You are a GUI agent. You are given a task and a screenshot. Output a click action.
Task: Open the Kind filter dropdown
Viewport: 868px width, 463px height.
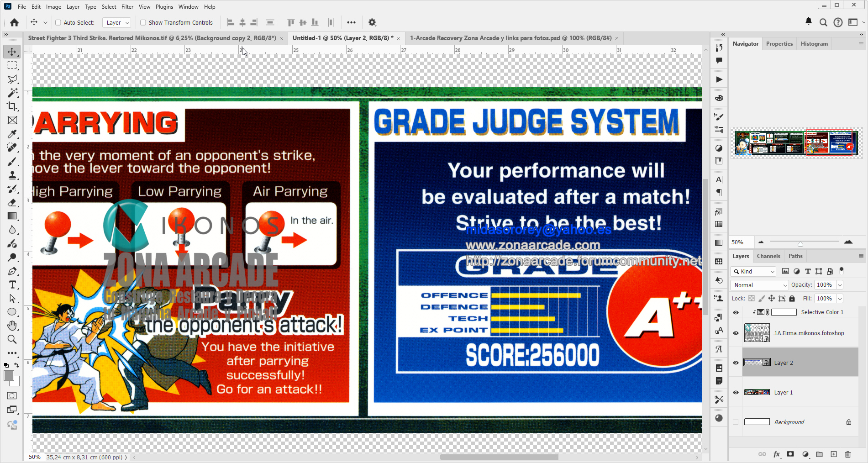pyautogui.click(x=753, y=271)
